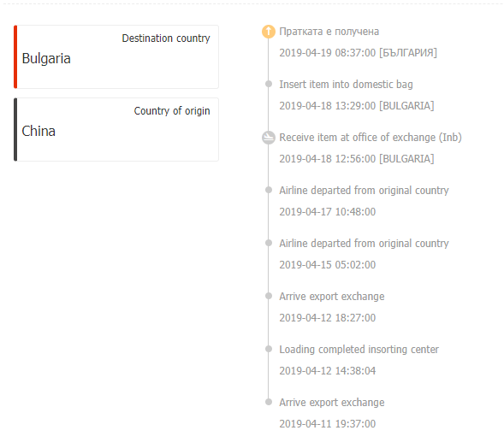504x448 pixels.
Task: Click timeline dot for 2019-04-17 airline departure
Action: coord(269,190)
